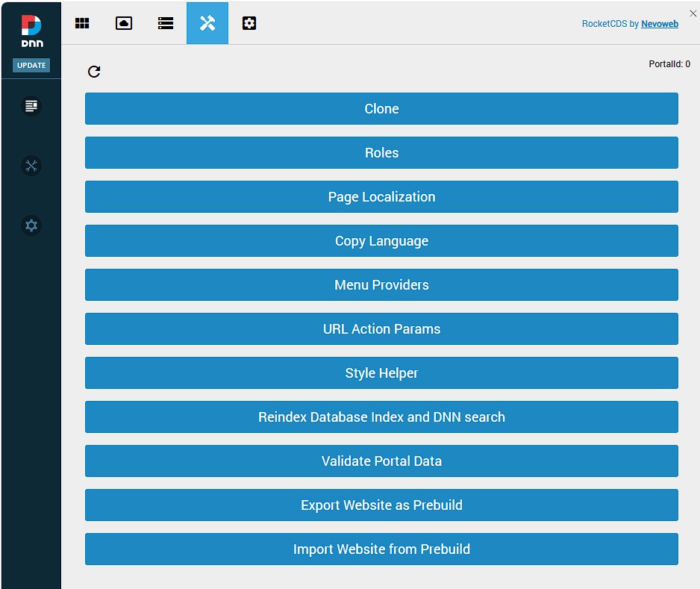Viewport: 700px width, 589px height.
Task: Select the active hammer-and-wrench tools tab
Action: click(207, 23)
